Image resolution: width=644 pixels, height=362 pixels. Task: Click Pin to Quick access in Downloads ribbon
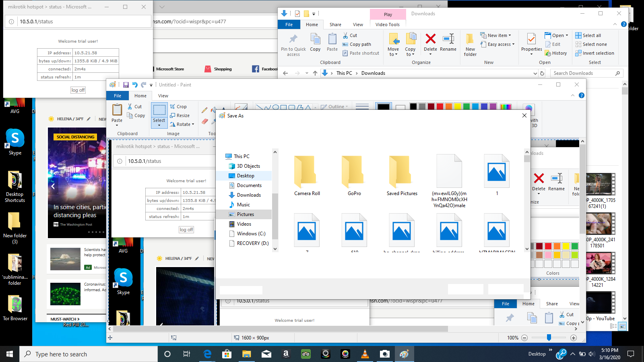[293, 45]
